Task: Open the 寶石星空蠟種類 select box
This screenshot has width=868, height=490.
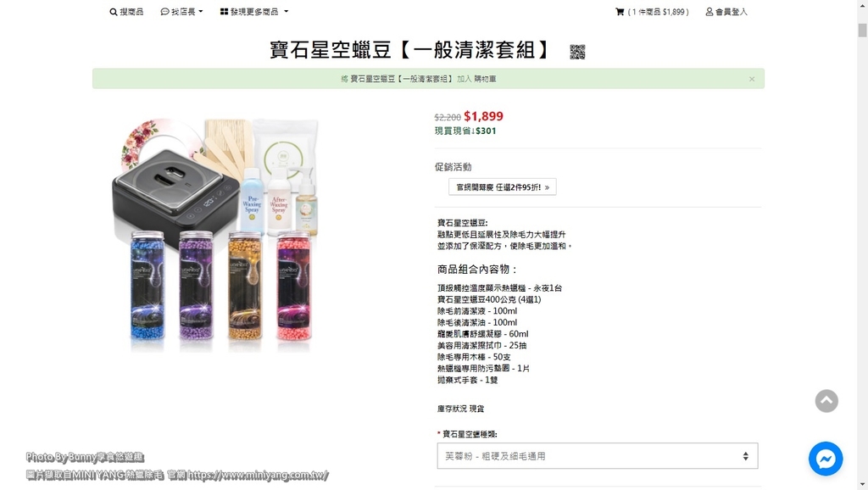Action: coord(598,456)
